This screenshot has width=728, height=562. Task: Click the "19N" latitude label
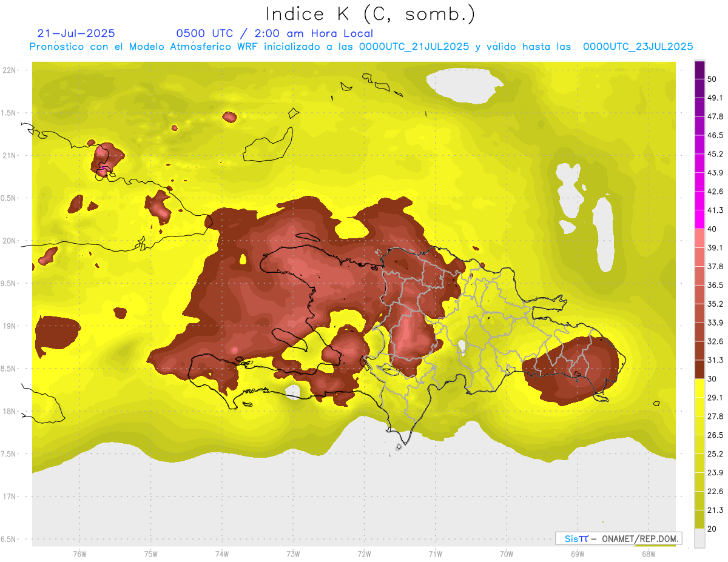(x=10, y=326)
